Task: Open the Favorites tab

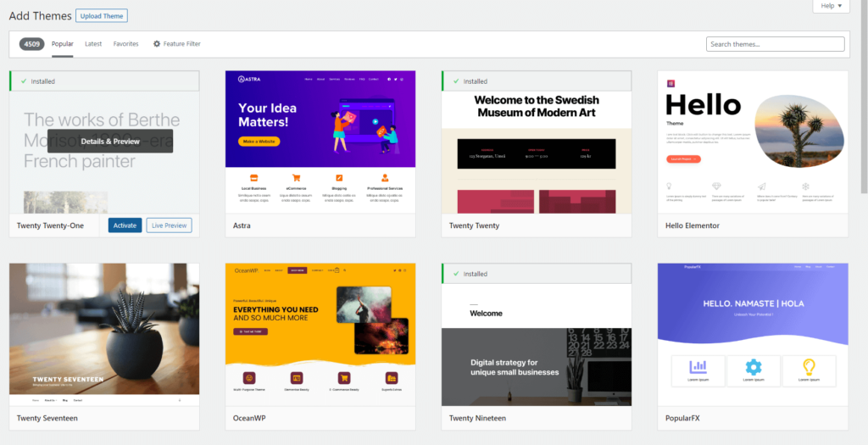Action: 125,44
